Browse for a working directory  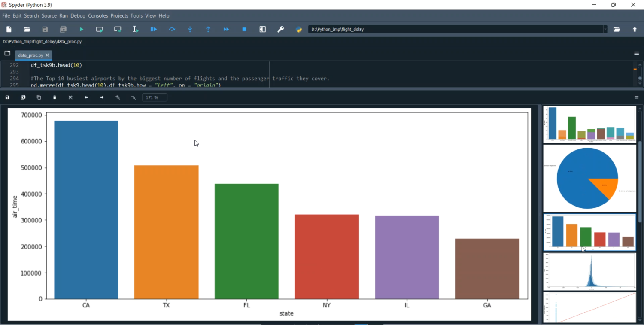click(x=617, y=29)
